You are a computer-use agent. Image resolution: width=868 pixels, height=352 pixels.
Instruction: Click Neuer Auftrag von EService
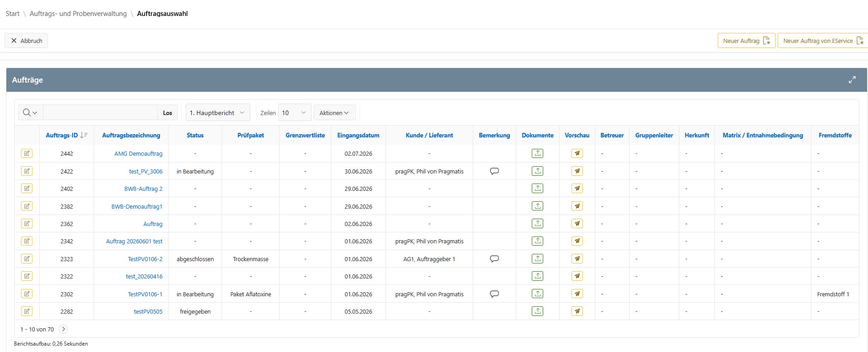tap(822, 41)
